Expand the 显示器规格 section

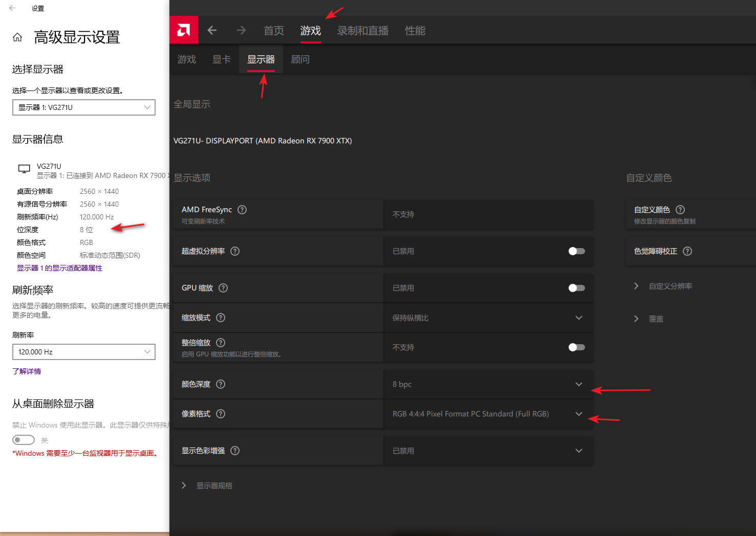(207, 485)
